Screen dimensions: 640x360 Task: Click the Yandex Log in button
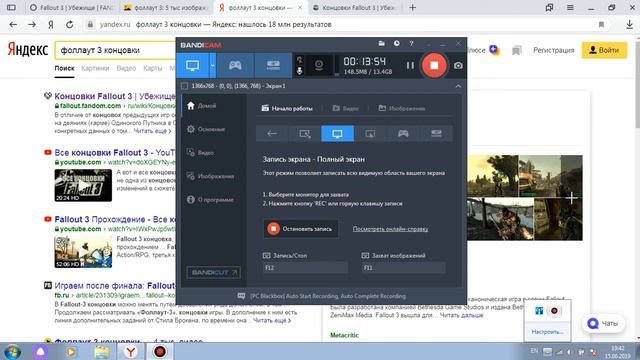[x=604, y=50]
